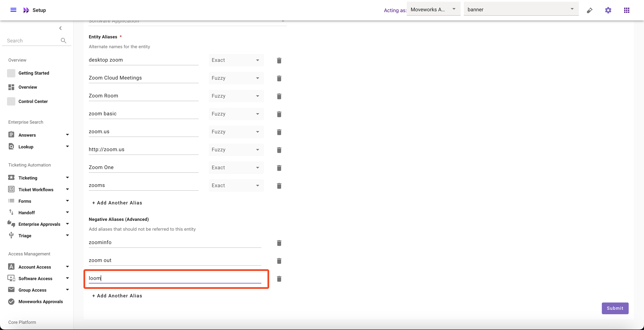The width and height of the screenshot is (644, 330).
Task: Change 'Zoom One' match type dropdown
Action: [x=236, y=168]
